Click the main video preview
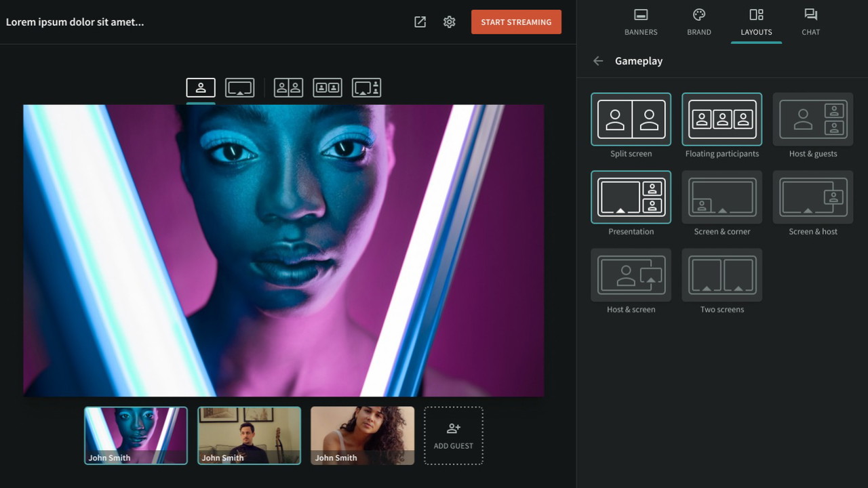Viewport: 868px width, 488px height. tap(283, 250)
